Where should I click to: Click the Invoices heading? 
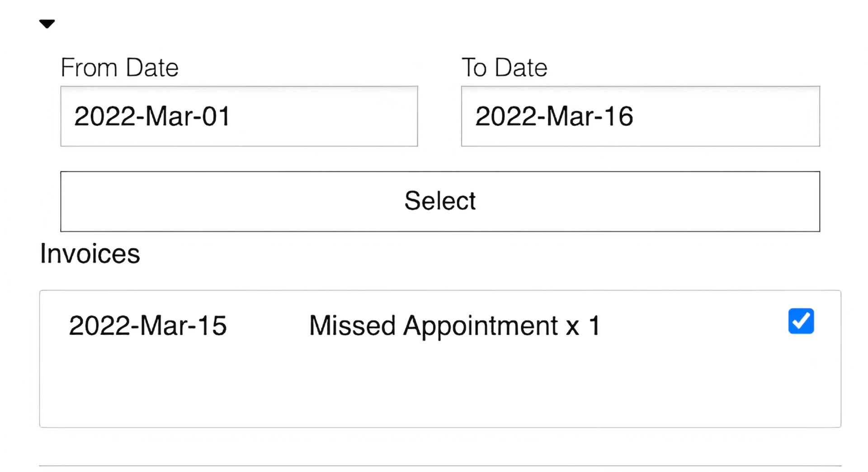(90, 253)
